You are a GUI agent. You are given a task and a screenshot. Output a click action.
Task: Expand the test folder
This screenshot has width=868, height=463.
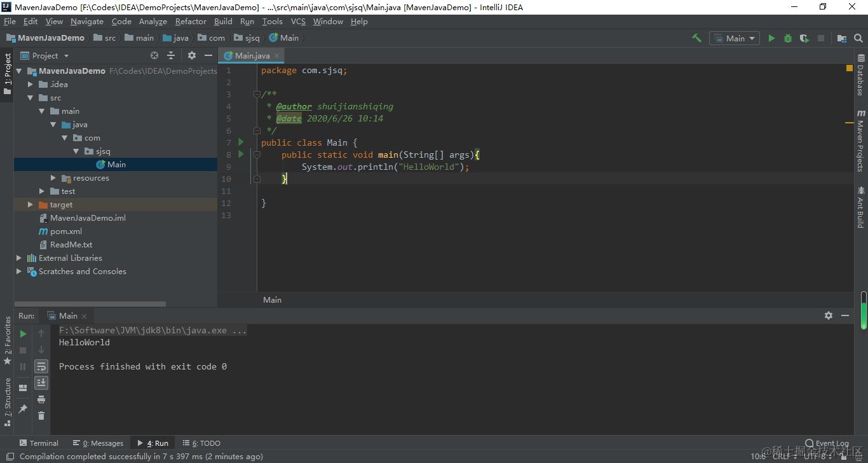coord(42,191)
